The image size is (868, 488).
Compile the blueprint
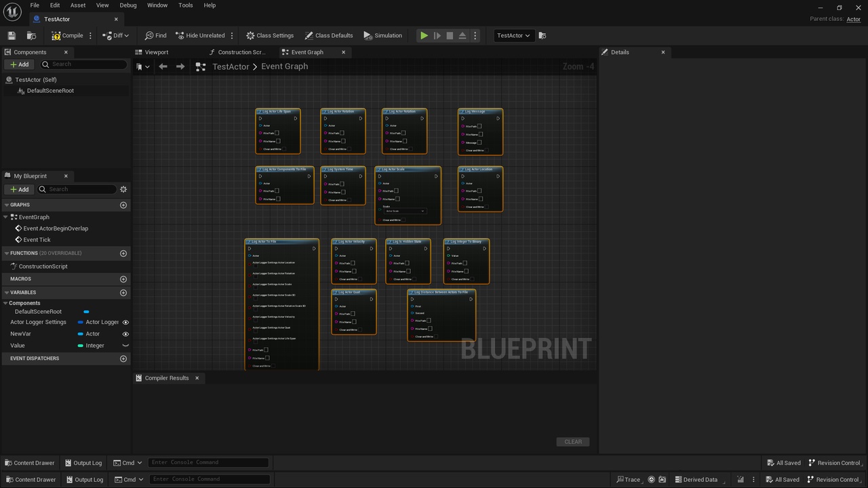point(67,35)
